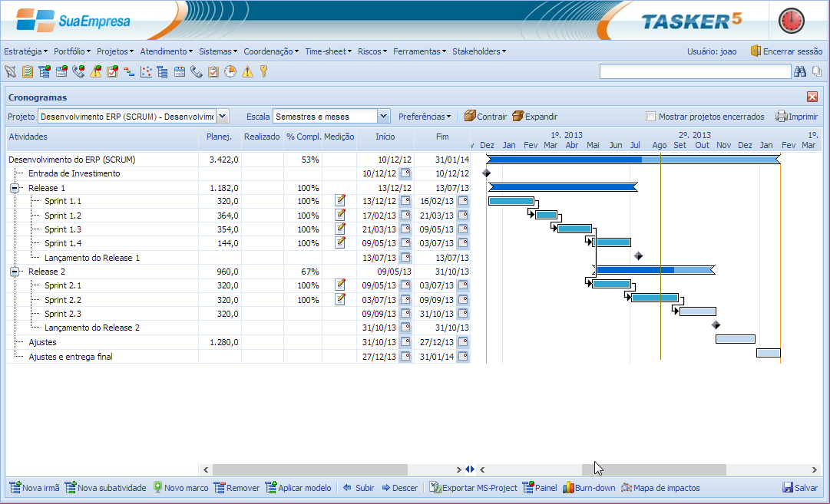This screenshot has width=830, height=504.
Task: Click the plain calendar window toolbar icon
Action: pos(180,71)
